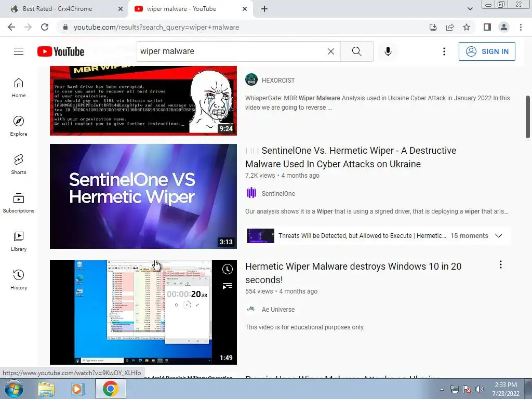532x399 pixels.
Task: Open Library in the sidebar
Action: click(x=19, y=241)
